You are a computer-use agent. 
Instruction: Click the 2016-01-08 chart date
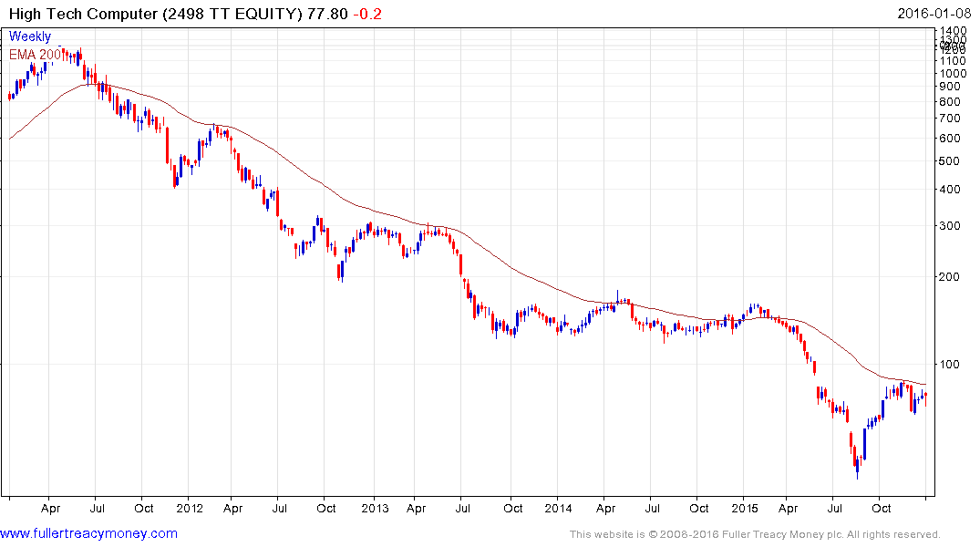click(x=934, y=14)
